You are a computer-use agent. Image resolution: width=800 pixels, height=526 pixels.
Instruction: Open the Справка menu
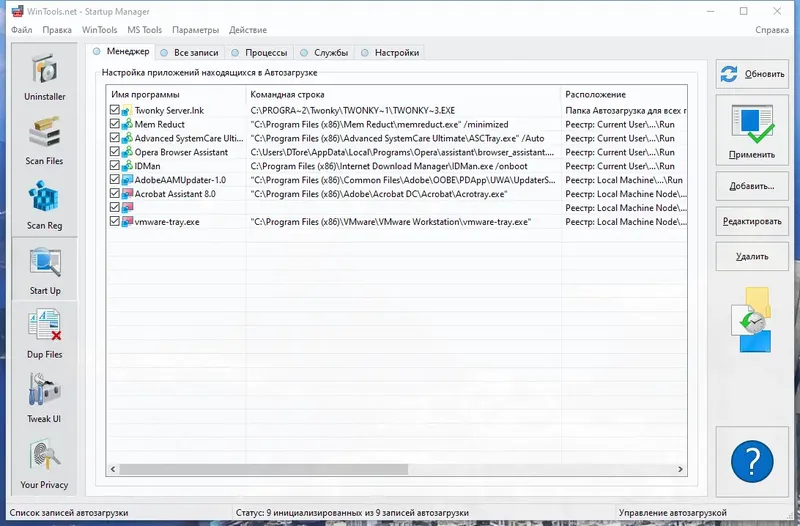772,30
